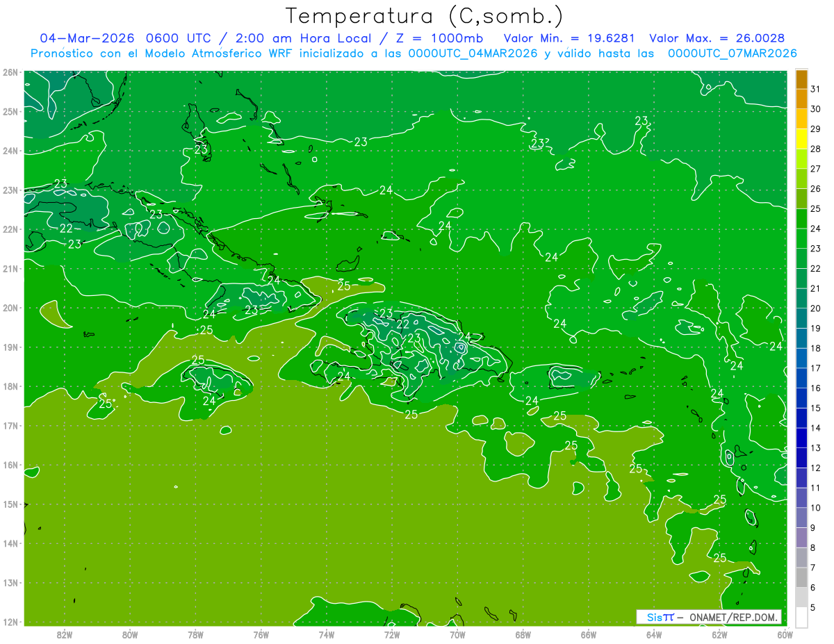Click the '72W' longitude axis label
Screen dimensions: 834x644
pyautogui.click(x=391, y=634)
